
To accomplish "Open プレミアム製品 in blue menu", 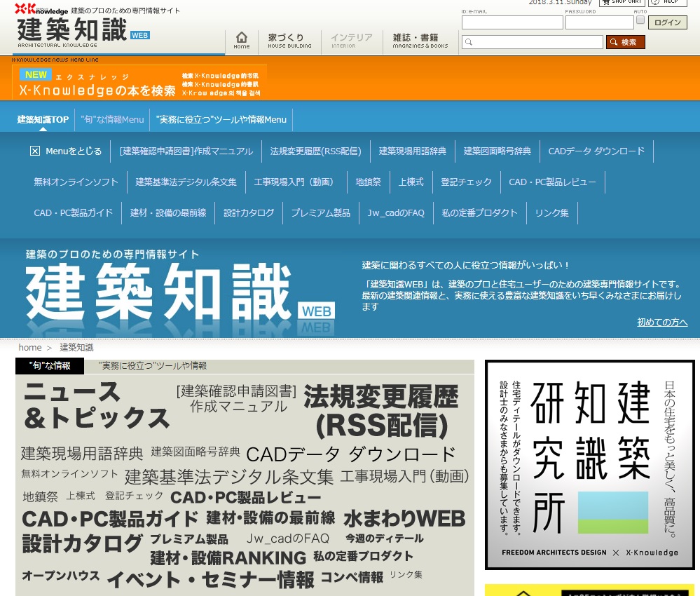I will pos(321,212).
